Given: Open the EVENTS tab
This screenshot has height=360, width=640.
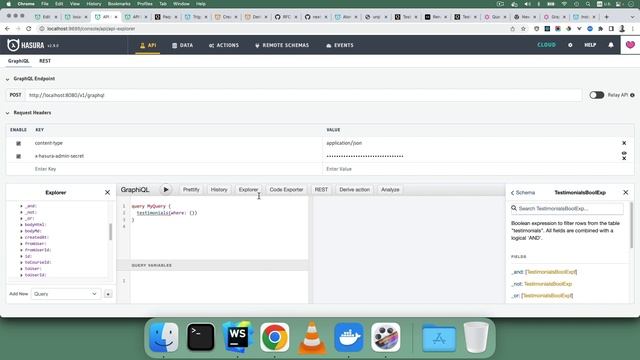Looking at the screenshot, I should [340, 45].
